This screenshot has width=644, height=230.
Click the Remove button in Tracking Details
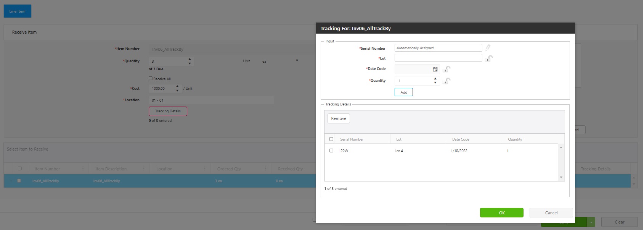click(x=339, y=118)
